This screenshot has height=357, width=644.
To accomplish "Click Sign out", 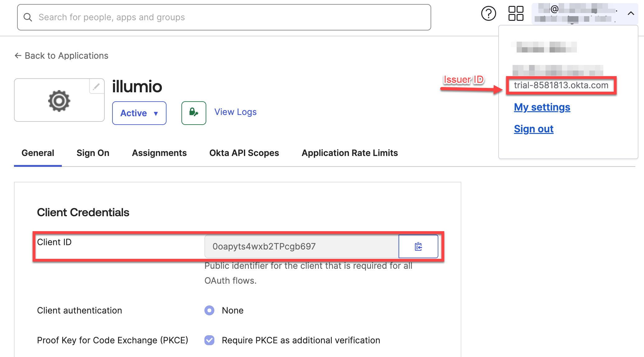I will pos(534,129).
